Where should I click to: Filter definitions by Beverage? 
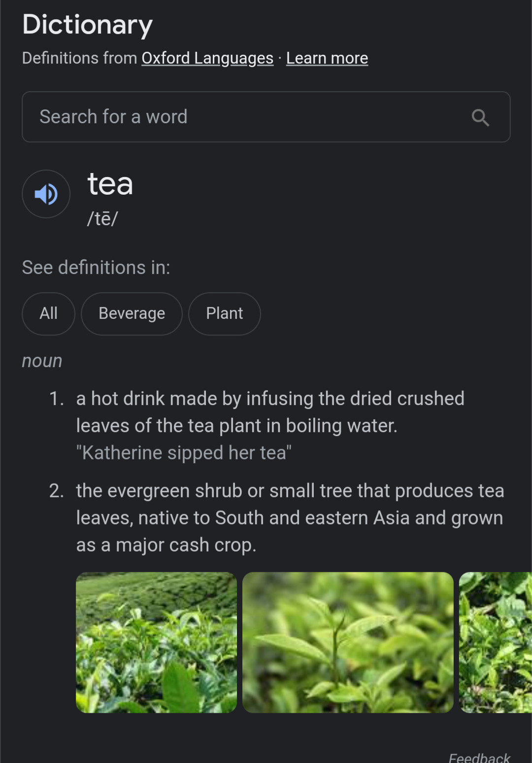132,313
